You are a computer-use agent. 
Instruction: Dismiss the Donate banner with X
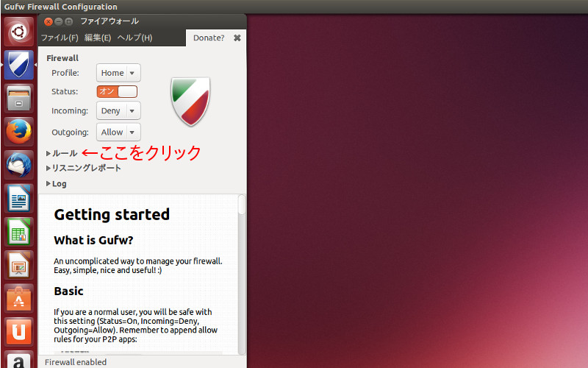click(x=237, y=38)
